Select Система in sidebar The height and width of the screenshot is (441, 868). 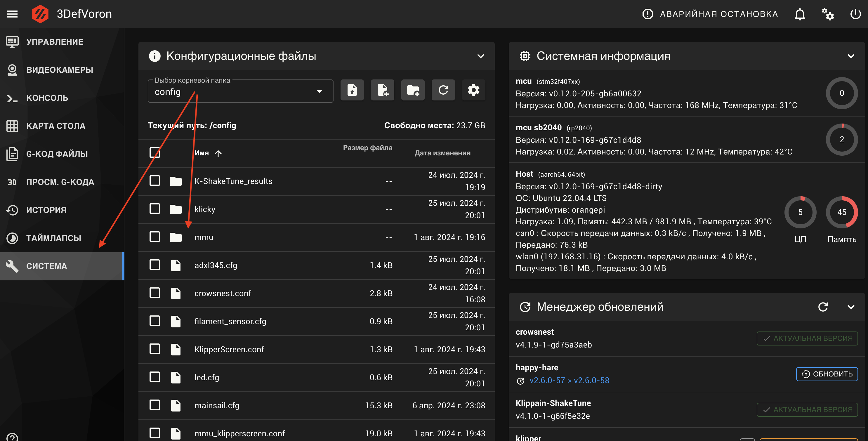[62, 266]
